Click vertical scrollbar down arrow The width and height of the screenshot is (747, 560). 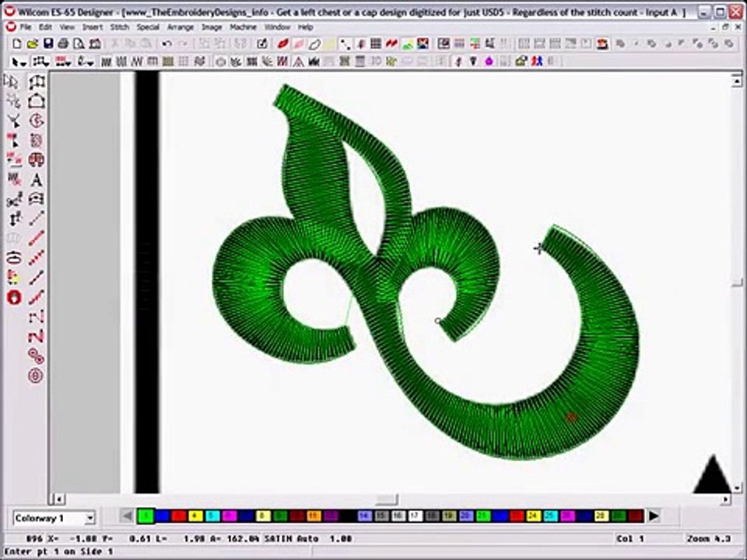point(737,488)
